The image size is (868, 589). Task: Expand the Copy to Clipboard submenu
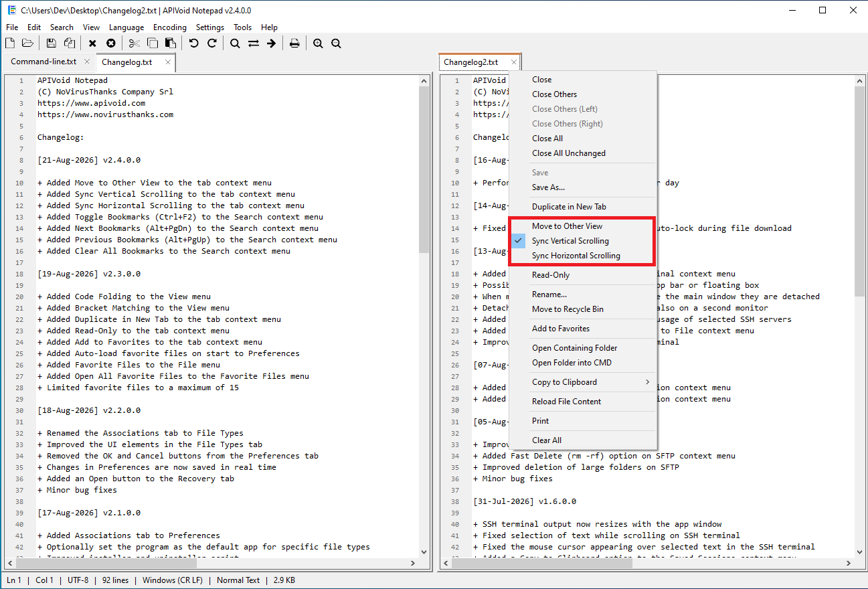pos(583,382)
